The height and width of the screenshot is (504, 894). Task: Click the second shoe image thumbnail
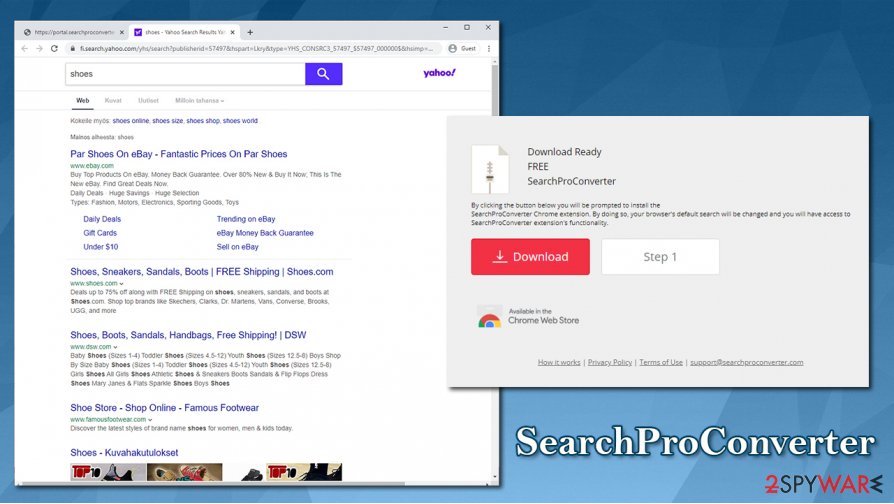click(x=184, y=472)
